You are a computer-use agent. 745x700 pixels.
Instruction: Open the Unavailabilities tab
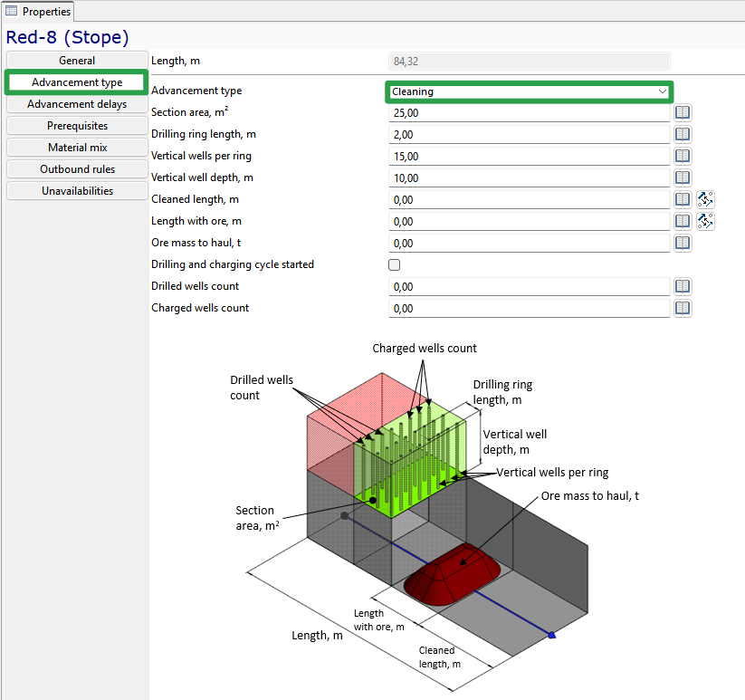tap(77, 191)
